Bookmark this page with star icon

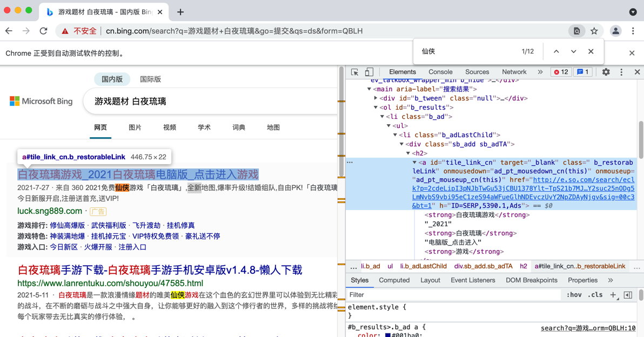594,31
